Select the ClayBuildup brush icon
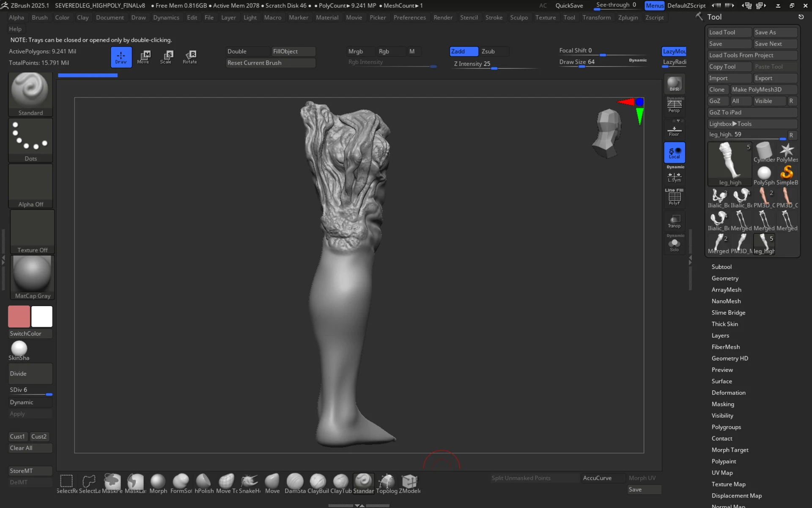Viewport: 812px width, 508px height. point(318,483)
